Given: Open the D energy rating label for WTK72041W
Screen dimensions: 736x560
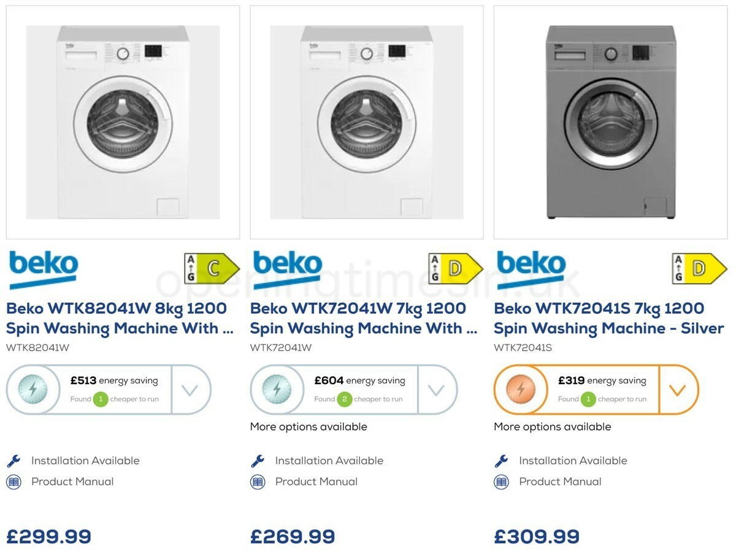Looking at the screenshot, I should click(x=455, y=267).
